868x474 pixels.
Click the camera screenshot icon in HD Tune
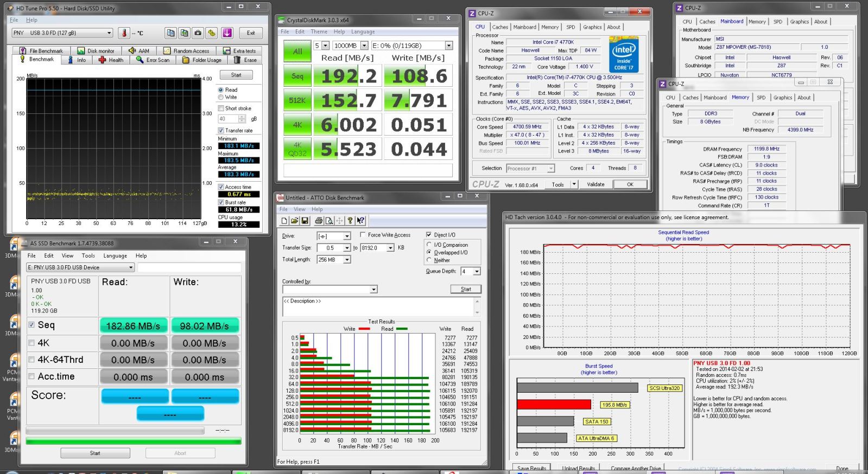pyautogui.click(x=198, y=33)
